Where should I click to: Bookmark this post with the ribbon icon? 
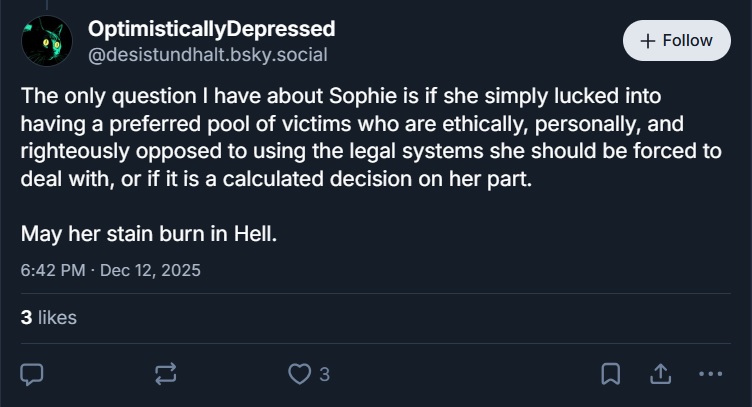tap(610, 374)
